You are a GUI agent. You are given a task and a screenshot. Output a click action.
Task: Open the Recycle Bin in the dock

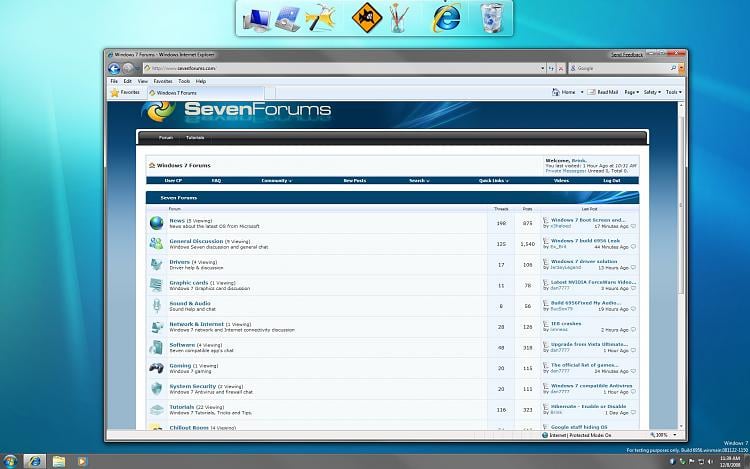(x=493, y=18)
